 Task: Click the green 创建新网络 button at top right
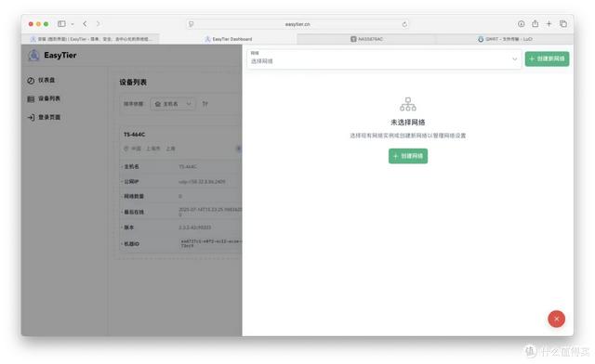point(547,58)
